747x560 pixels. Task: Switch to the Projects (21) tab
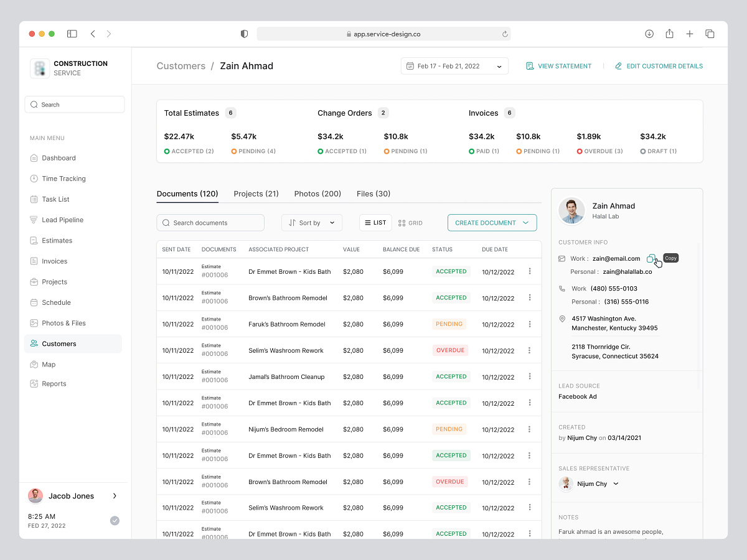point(256,194)
